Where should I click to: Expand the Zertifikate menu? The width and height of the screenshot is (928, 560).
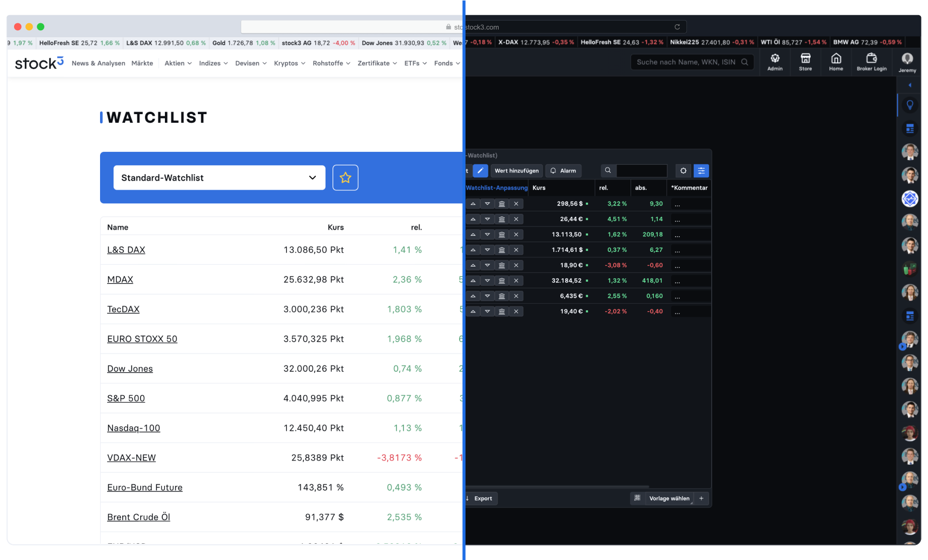tap(377, 63)
